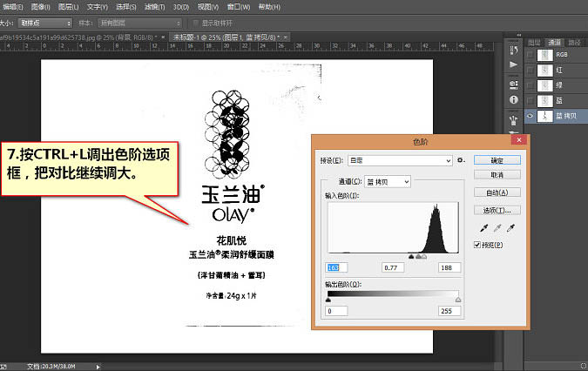This screenshot has height=371, width=588.
Task: Open the Properties panel icon in dock
Action: pyautogui.click(x=514, y=84)
